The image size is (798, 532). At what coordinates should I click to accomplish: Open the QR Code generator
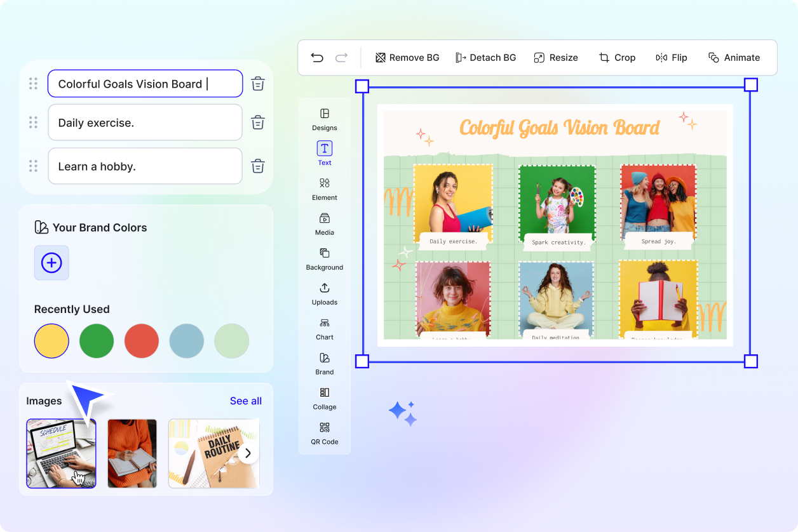(x=324, y=436)
